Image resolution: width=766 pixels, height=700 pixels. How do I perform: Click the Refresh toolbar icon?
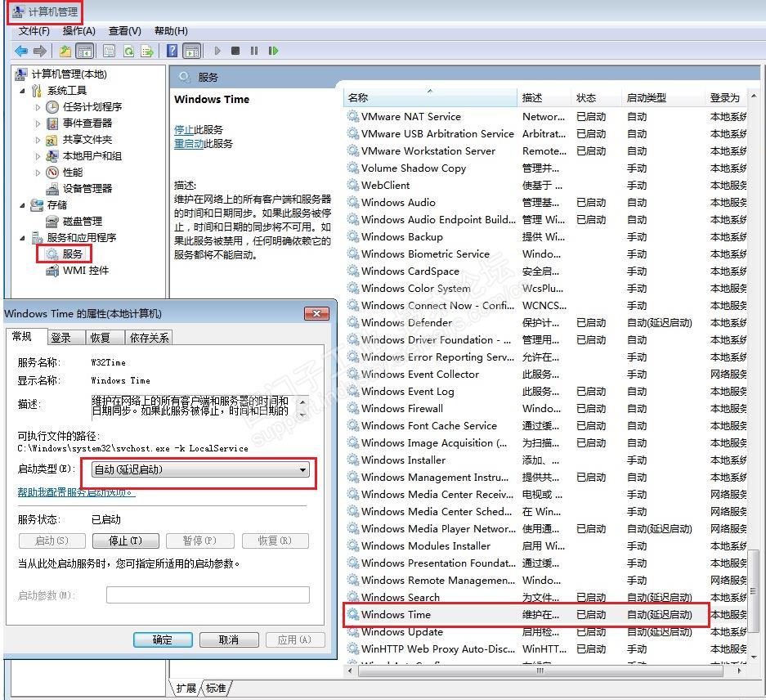[x=128, y=51]
